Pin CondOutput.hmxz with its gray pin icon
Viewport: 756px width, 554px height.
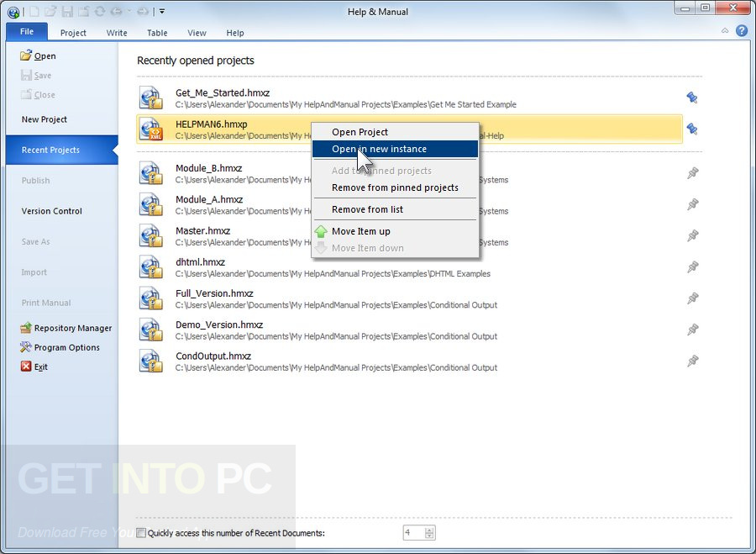[692, 361]
